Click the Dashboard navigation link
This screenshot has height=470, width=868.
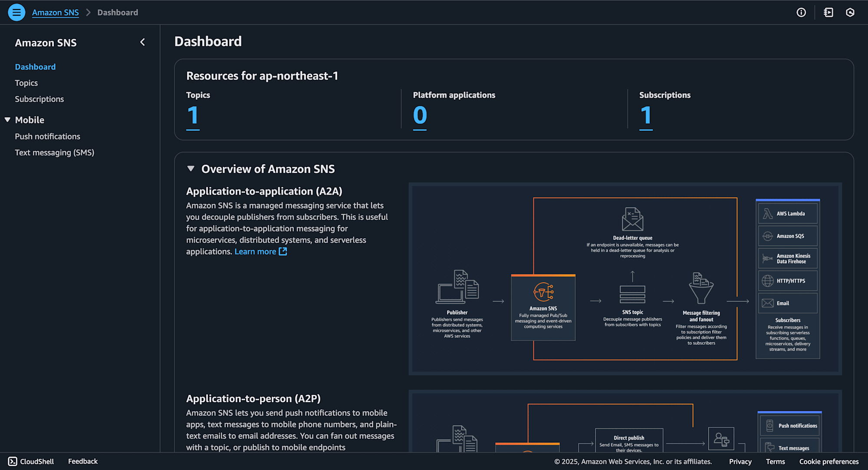coord(35,66)
